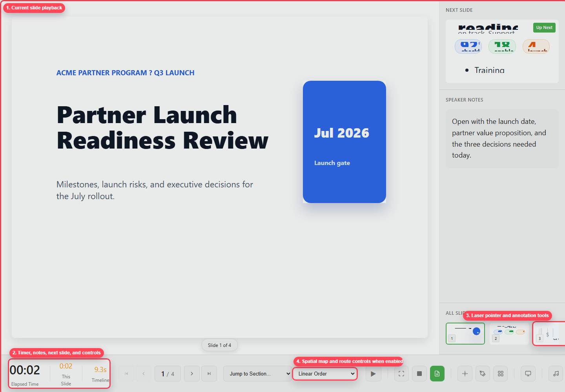Image resolution: width=565 pixels, height=392 pixels.
Task: Click the 00:02 elapsed time readout
Action: pos(25,370)
